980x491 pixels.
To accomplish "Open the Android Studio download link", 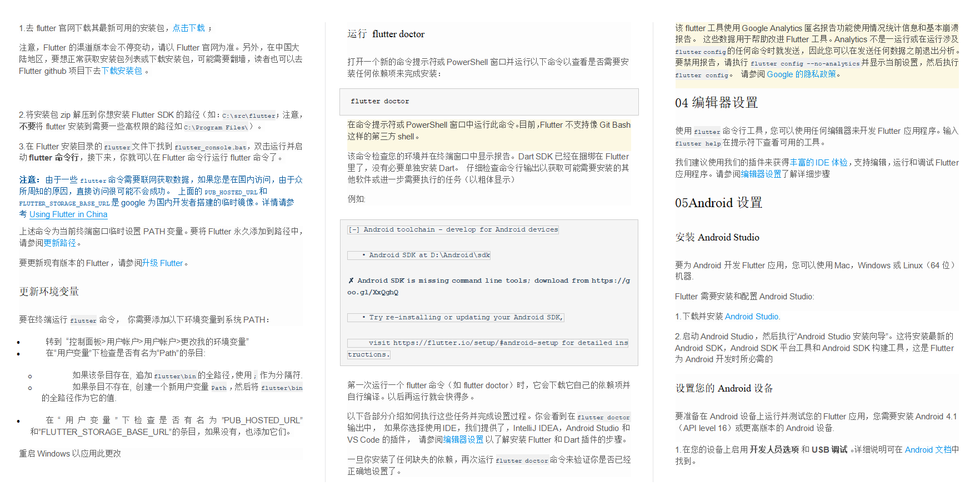I will coord(752,316).
